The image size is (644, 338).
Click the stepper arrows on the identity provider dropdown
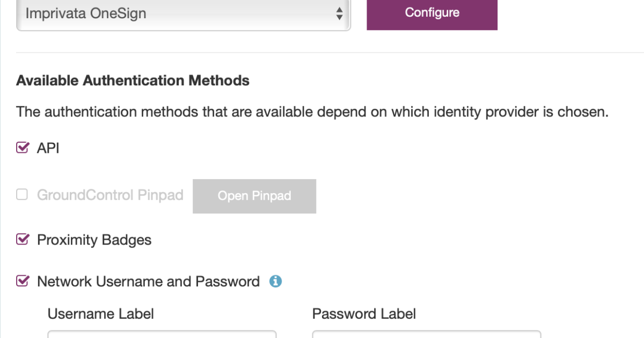tap(339, 14)
